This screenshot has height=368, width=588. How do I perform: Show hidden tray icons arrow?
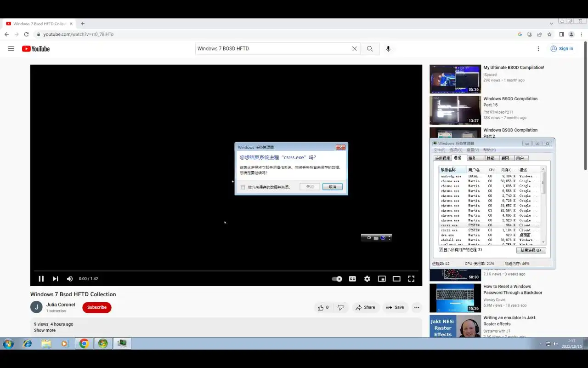[x=541, y=344]
